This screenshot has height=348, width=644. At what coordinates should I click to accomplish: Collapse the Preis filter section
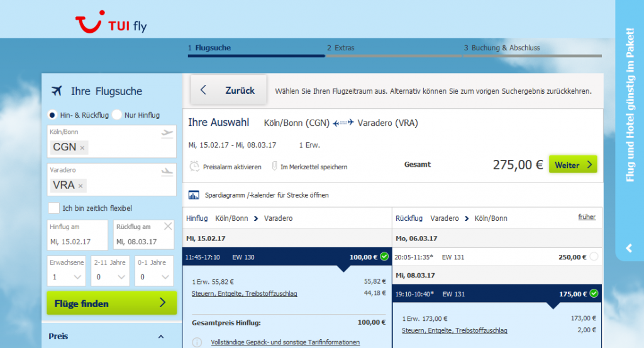click(161, 337)
